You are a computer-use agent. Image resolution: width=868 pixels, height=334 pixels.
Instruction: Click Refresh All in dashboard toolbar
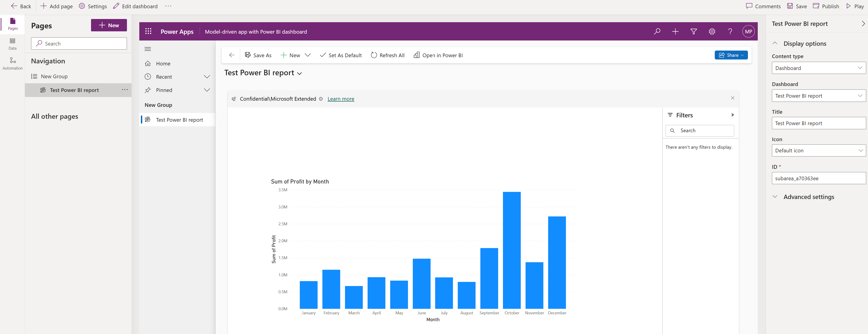click(387, 55)
